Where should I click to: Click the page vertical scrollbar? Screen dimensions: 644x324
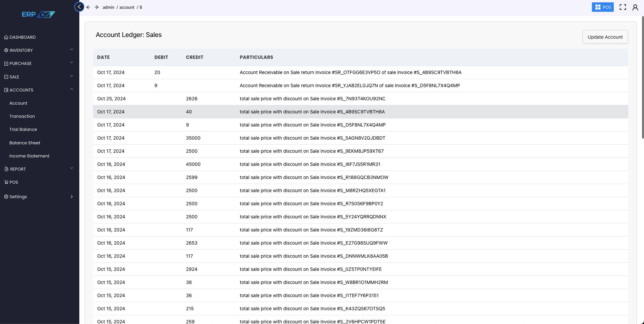click(x=642, y=77)
